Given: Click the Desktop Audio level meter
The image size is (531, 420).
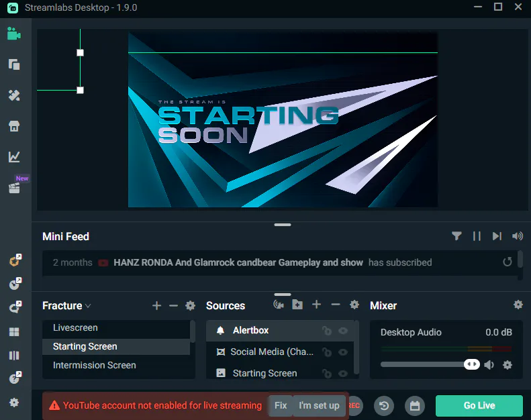Looking at the screenshot, I should 446,348.
